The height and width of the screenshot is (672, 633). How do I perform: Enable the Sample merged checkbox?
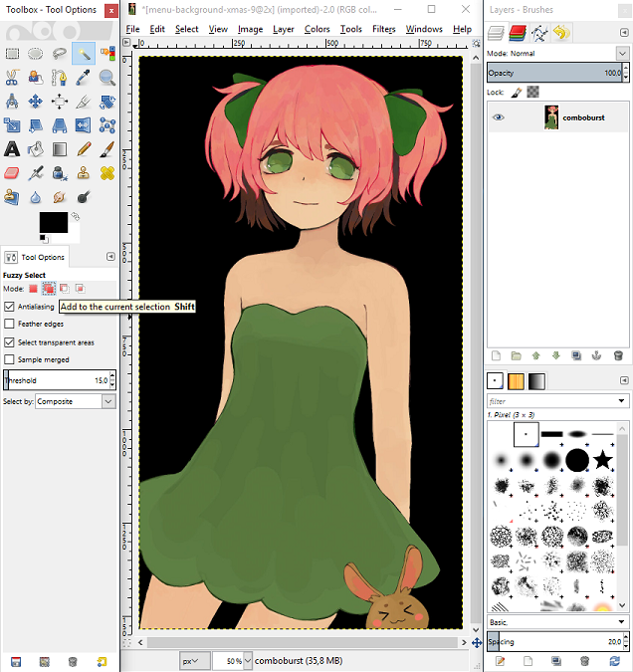point(9,359)
